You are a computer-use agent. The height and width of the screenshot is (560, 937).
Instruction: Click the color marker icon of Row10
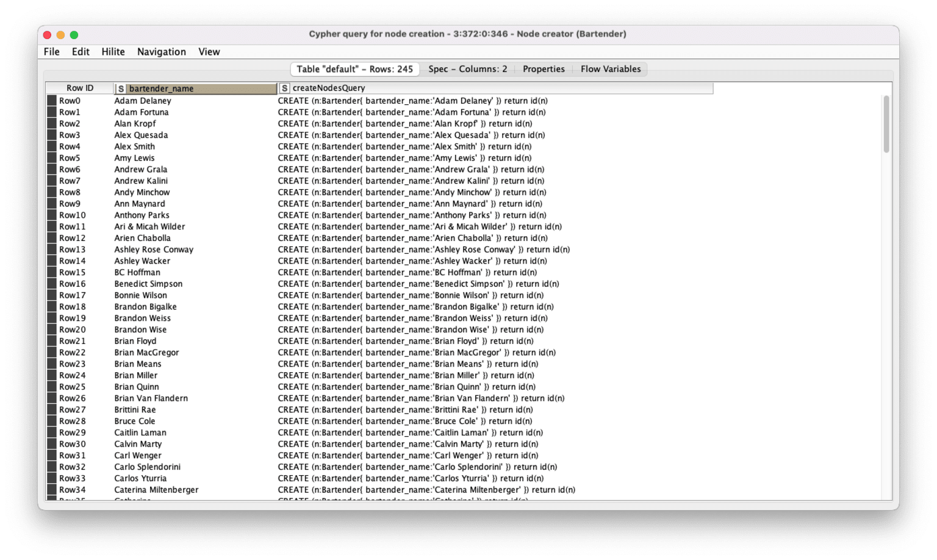(x=52, y=215)
